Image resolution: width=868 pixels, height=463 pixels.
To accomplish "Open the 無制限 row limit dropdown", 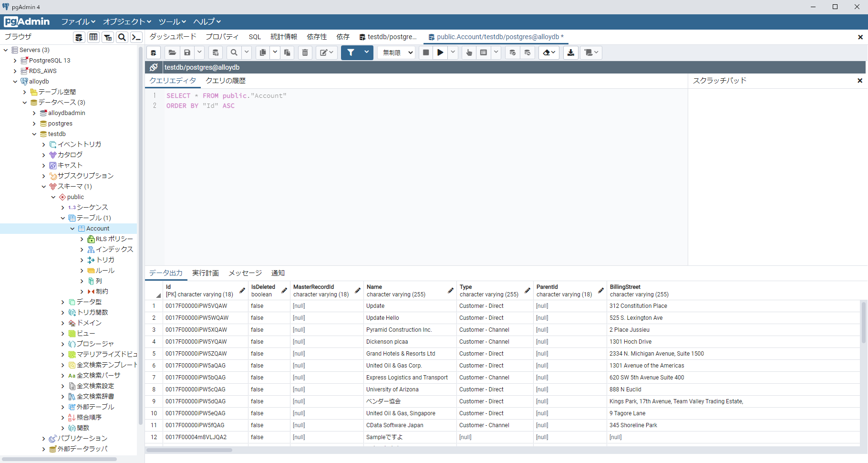I will [397, 53].
